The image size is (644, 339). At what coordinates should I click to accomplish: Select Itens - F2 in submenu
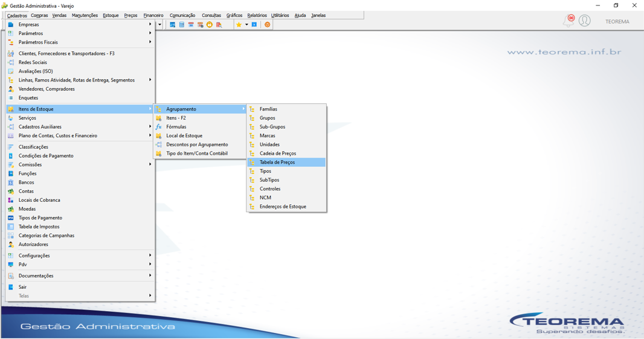click(x=199, y=118)
